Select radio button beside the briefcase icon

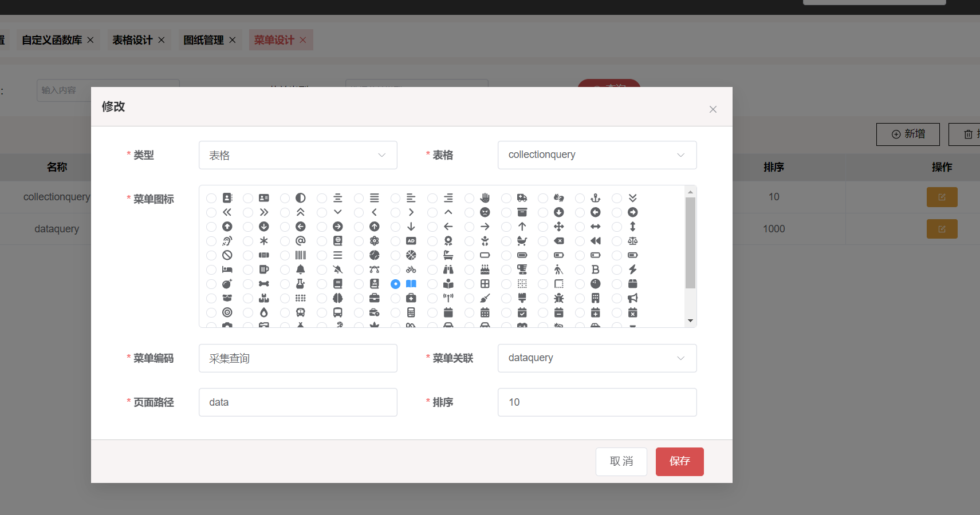359,298
